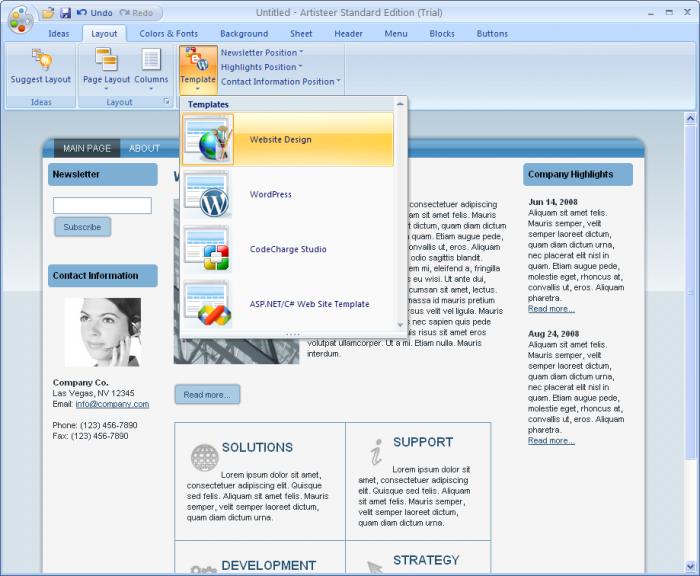Choose the CodeCharge Studio template
The height and width of the screenshot is (576, 700).
288,249
